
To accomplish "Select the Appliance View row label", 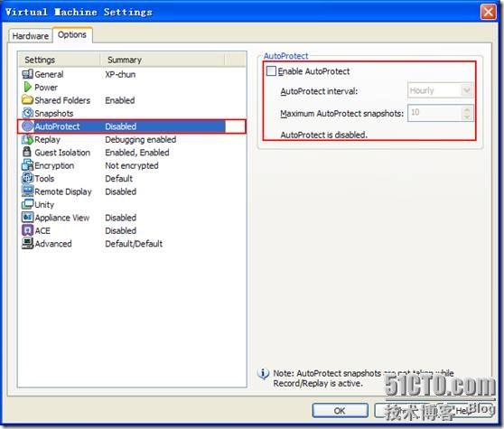I will [x=62, y=218].
